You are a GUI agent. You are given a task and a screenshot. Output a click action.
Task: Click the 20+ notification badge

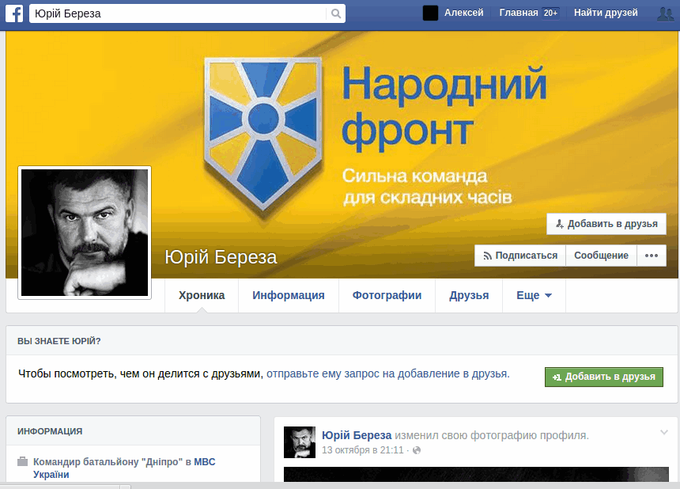[x=550, y=13]
